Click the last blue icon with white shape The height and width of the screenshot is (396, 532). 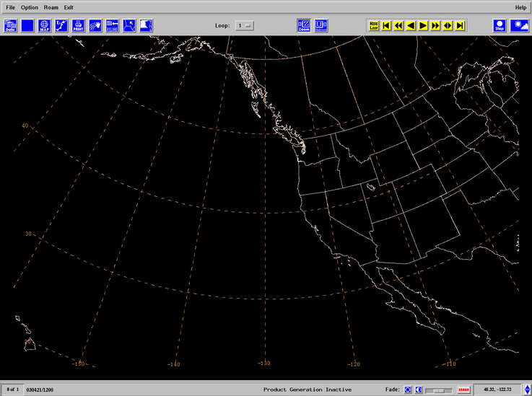point(147,26)
